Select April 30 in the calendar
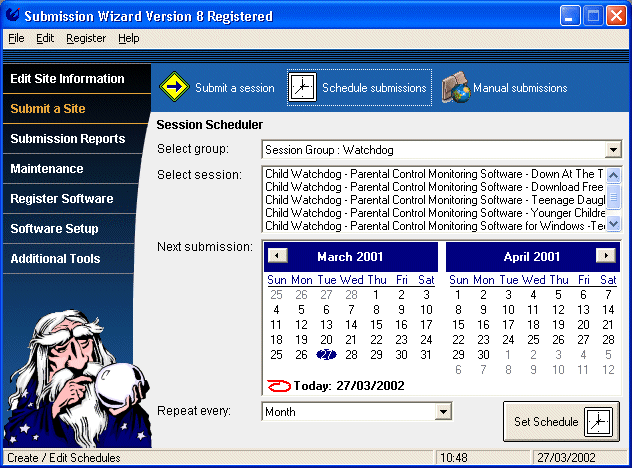The width and height of the screenshot is (632, 468). click(483, 355)
